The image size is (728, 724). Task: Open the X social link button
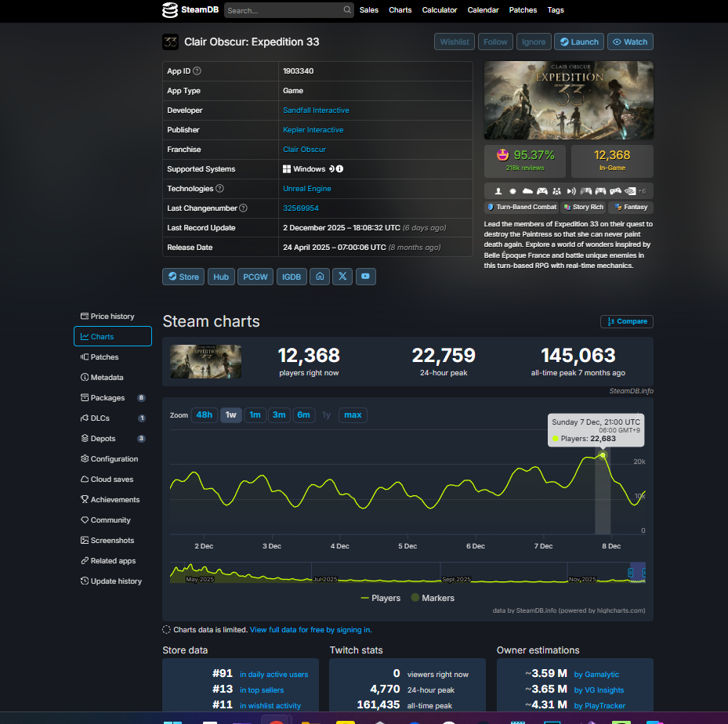point(342,277)
